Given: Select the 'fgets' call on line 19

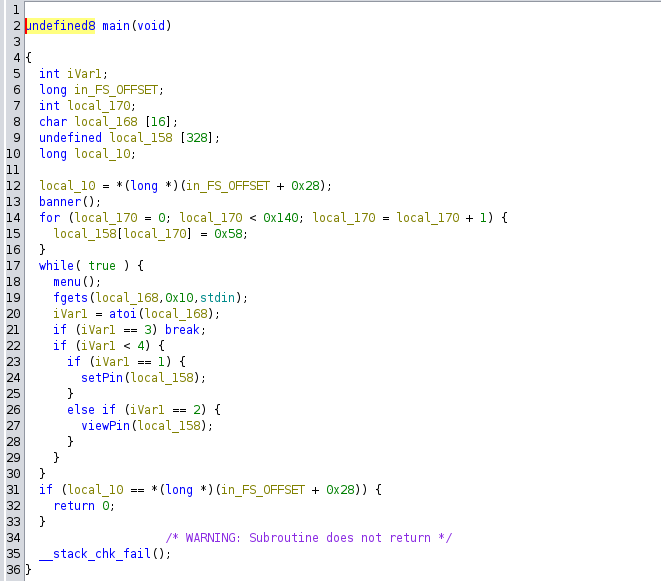Looking at the screenshot, I should pos(70,298).
